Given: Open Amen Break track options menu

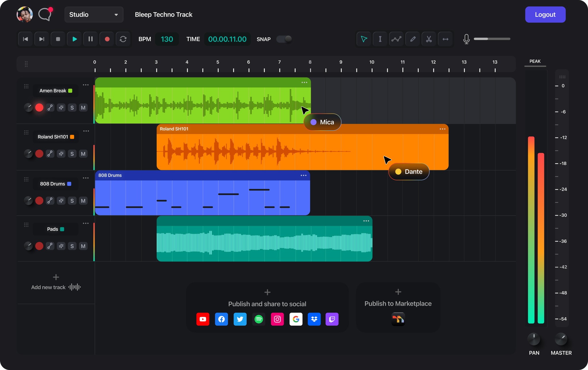Looking at the screenshot, I should pyautogui.click(x=86, y=85).
